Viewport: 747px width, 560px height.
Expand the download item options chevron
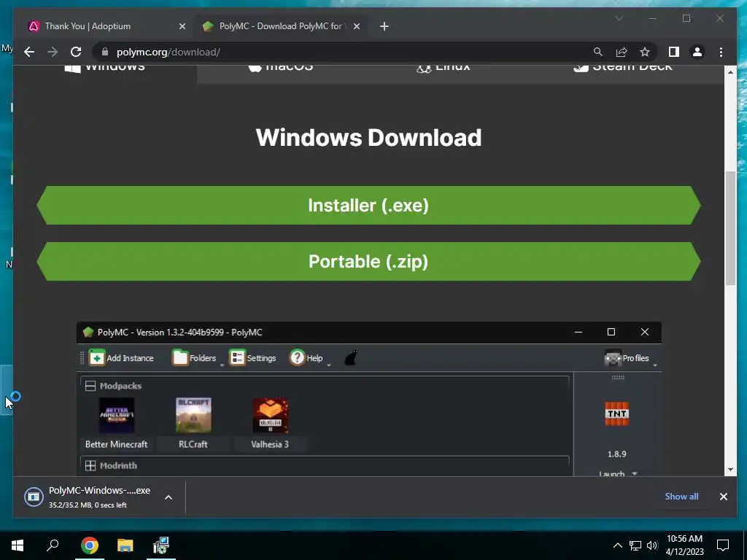click(169, 497)
